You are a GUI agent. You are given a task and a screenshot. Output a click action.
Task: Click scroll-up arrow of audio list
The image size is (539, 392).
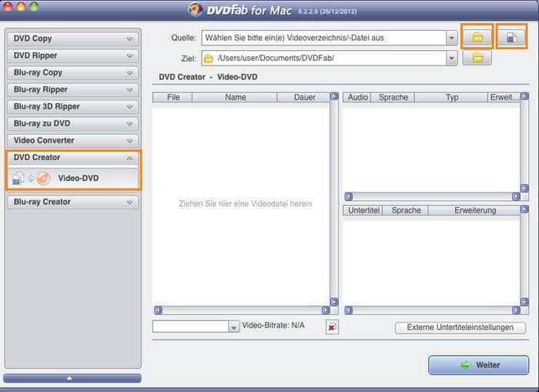524,96
